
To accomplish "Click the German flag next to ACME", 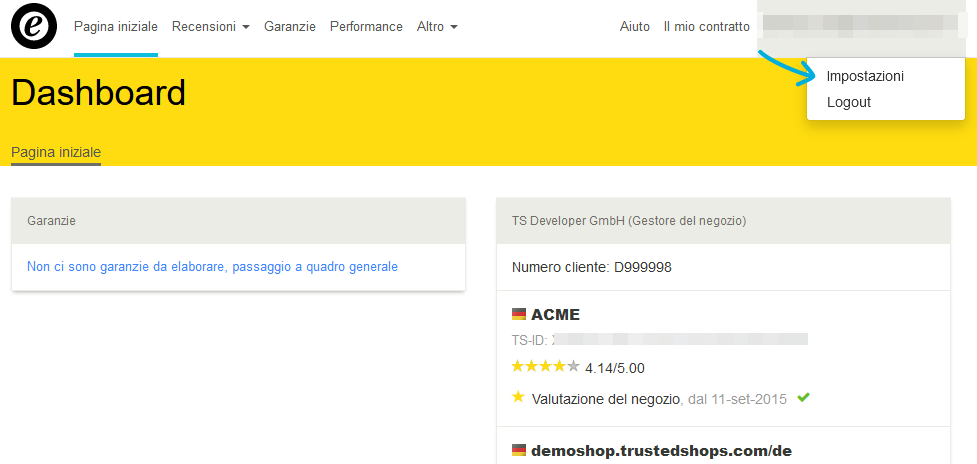I will tap(519, 314).
